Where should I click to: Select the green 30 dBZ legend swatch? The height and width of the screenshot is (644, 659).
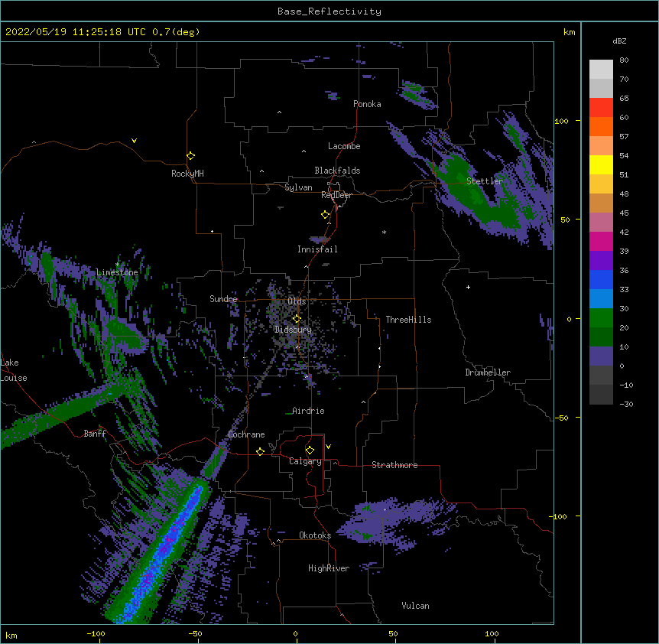click(601, 318)
